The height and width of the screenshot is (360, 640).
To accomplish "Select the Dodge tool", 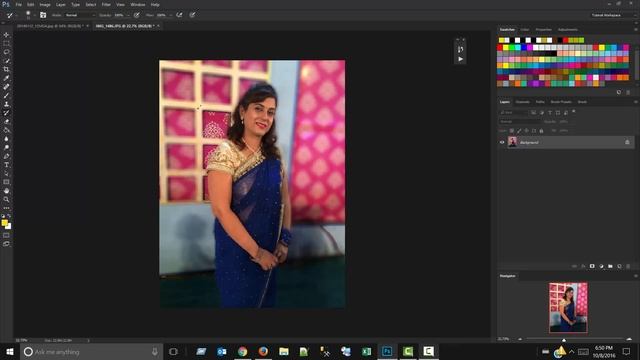I will pos(6,147).
